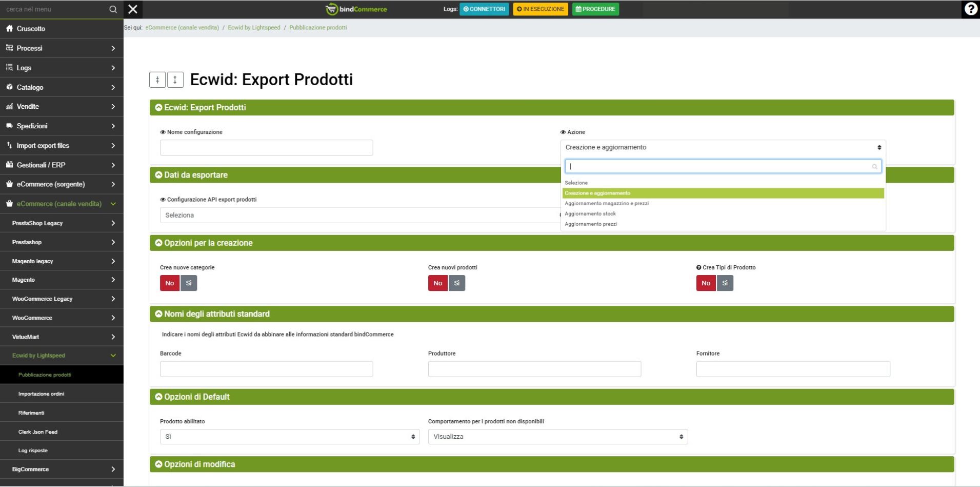Click the Ecwid by Lightspeed breadcrumb link
Screen dimensions: 980x487
point(254,28)
